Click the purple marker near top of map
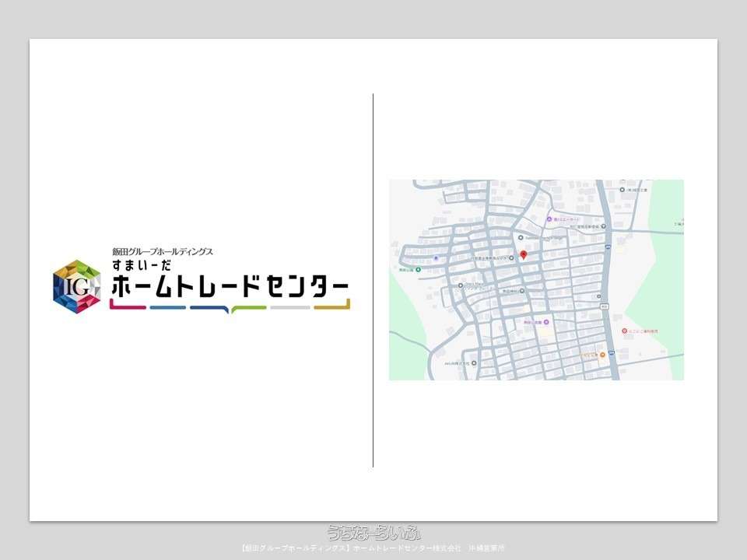The image size is (747, 560). point(549,219)
